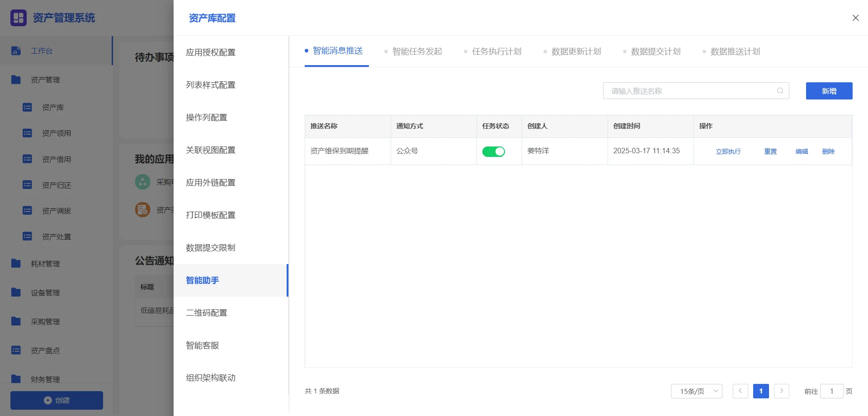Select 操作列配置 menu item

231,118
